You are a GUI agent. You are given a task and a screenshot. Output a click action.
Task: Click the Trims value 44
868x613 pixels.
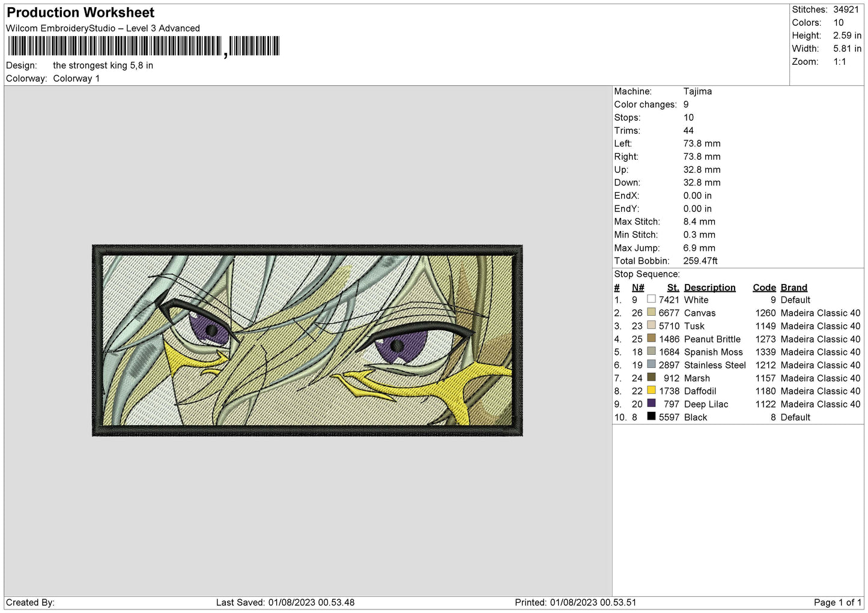pyautogui.click(x=688, y=131)
